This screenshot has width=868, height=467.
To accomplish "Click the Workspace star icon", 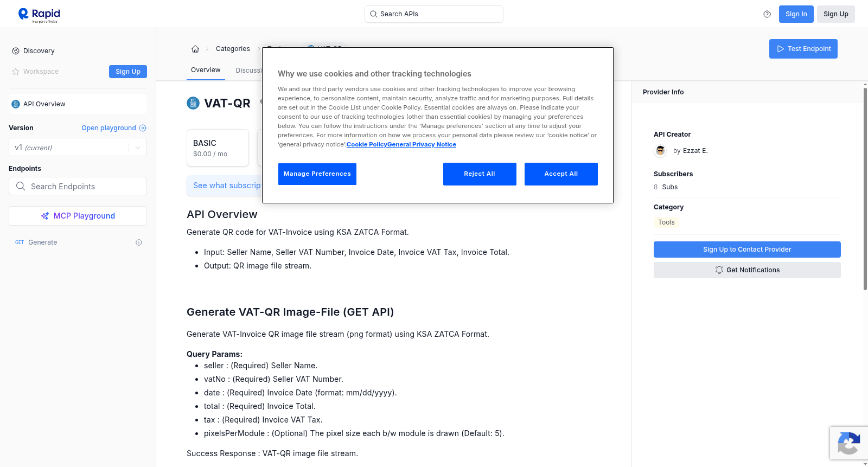I will click(x=16, y=72).
